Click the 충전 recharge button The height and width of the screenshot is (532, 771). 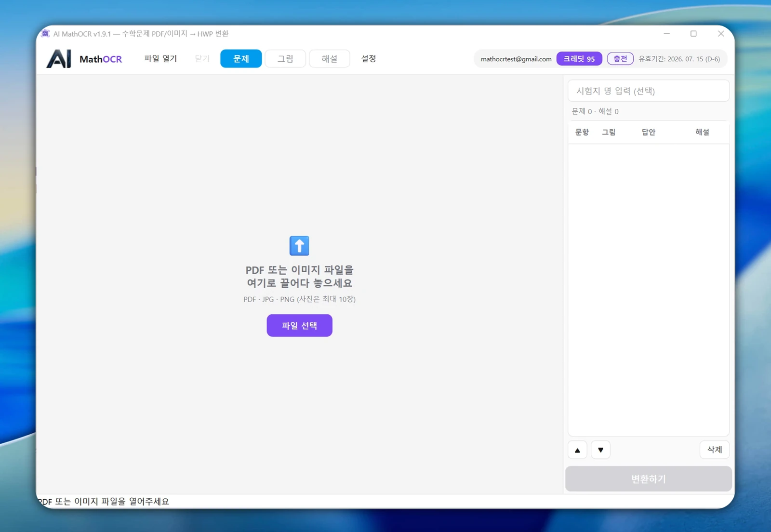[x=620, y=59]
